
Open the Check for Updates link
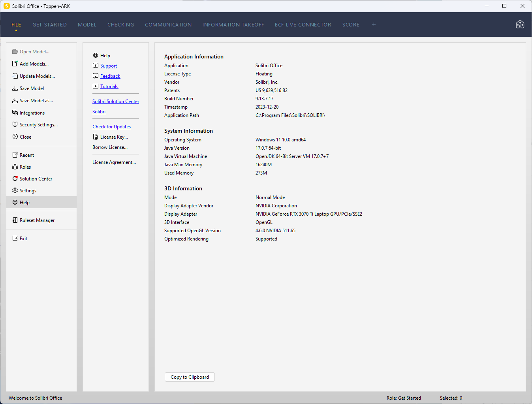tap(111, 127)
